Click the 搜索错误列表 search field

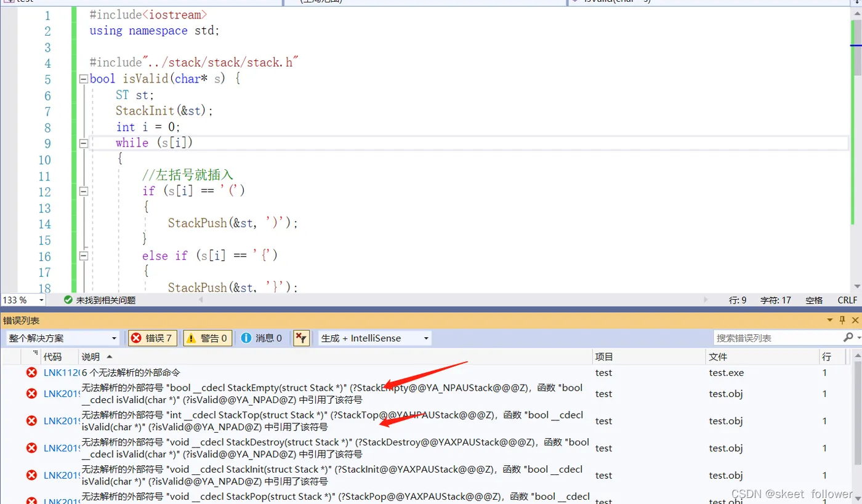coord(778,338)
